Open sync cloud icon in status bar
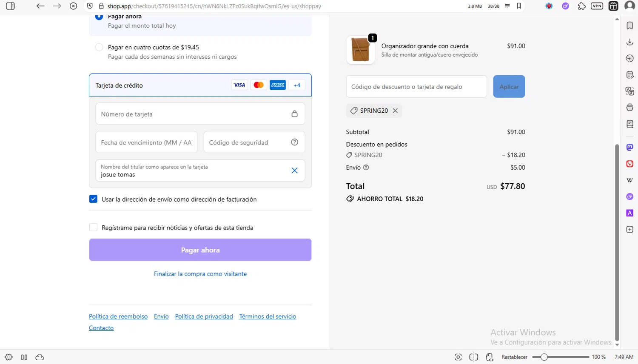The image size is (638, 364). click(x=40, y=357)
